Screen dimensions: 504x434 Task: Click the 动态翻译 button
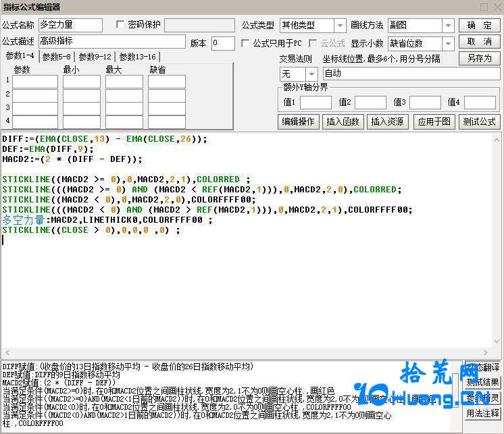point(483,367)
